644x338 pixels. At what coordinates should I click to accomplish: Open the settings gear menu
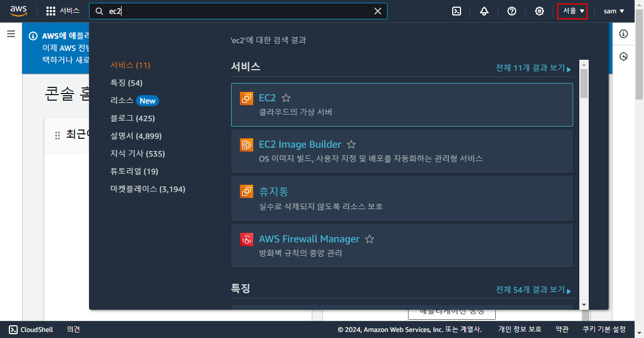click(540, 11)
